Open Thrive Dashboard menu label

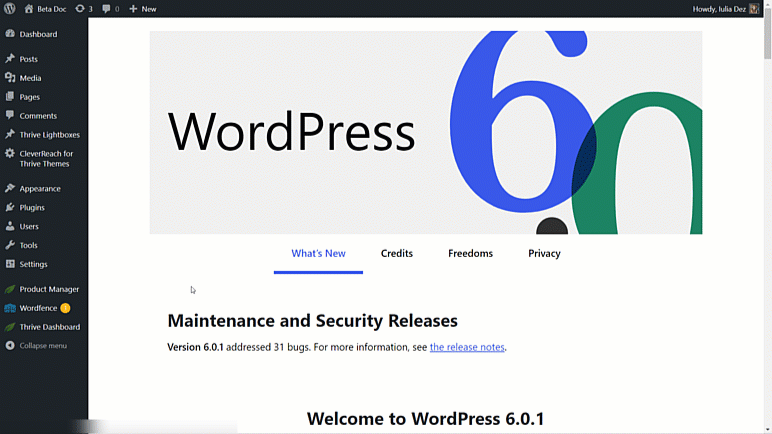[x=50, y=327]
